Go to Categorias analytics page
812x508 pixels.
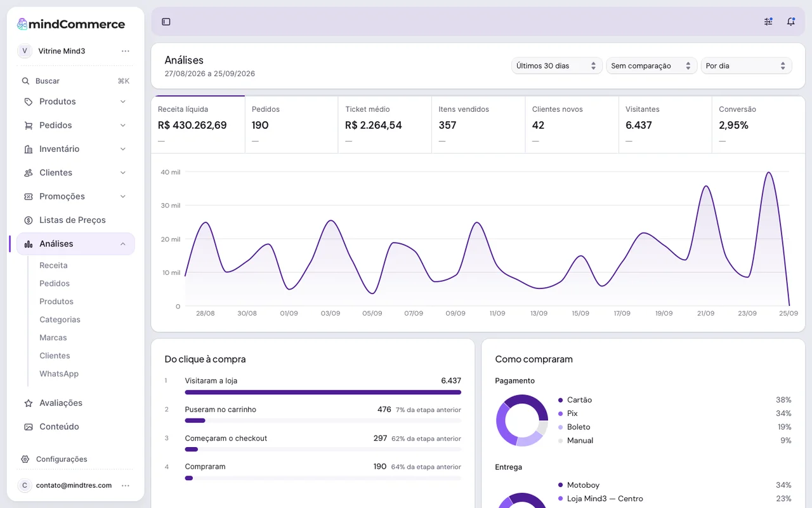60,320
